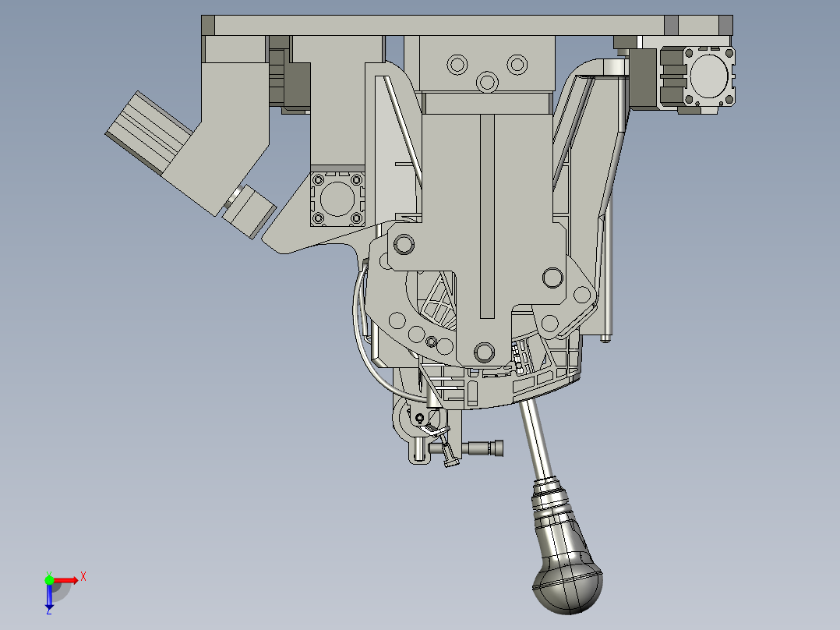840x630 pixels.
Task: Pick the slanted shift lever shaft
Action: click(x=536, y=441)
